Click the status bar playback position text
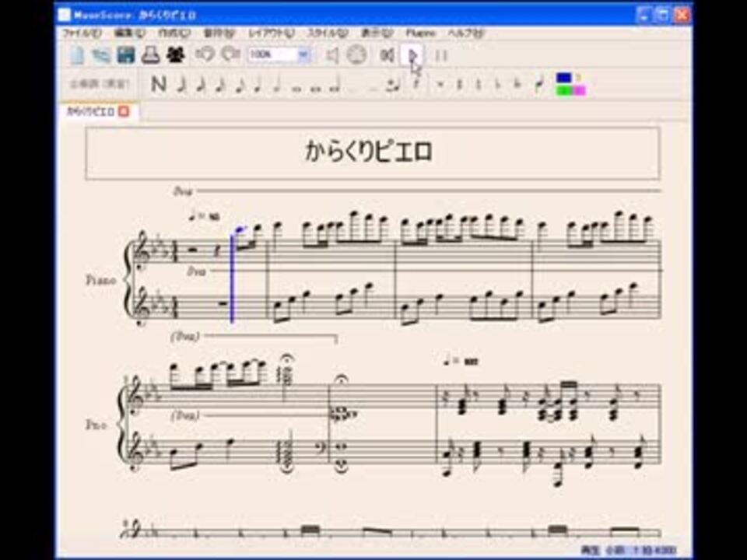 point(629,551)
